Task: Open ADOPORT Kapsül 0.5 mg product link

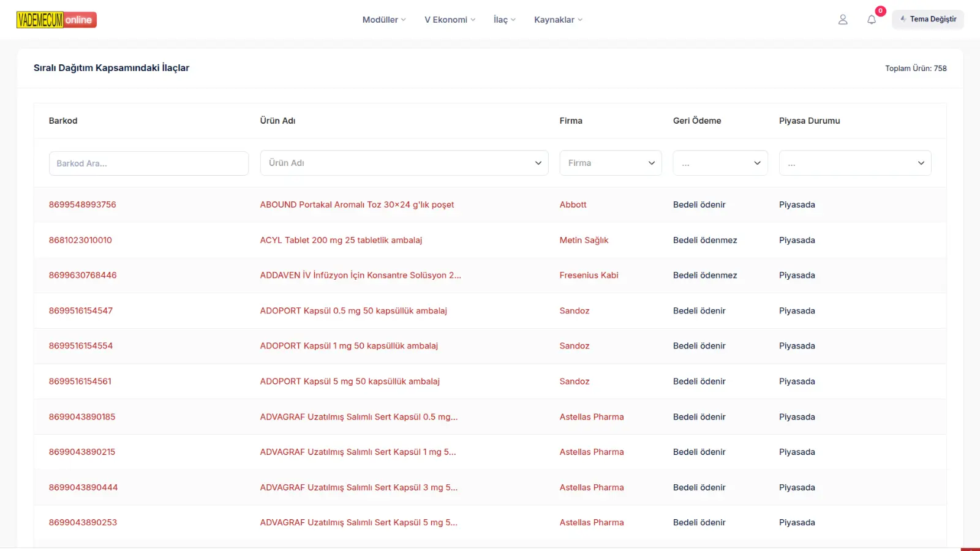Action: point(353,310)
